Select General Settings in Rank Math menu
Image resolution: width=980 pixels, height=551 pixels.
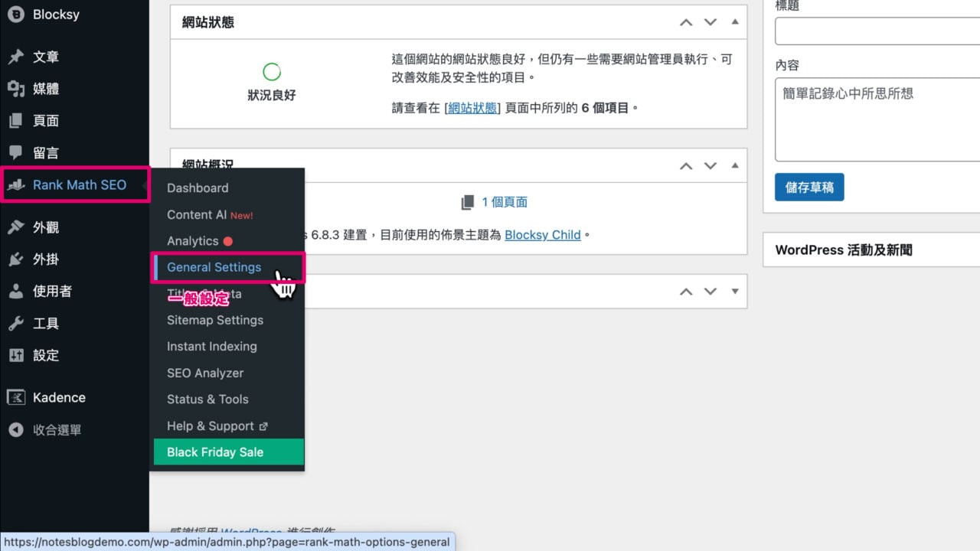214,267
